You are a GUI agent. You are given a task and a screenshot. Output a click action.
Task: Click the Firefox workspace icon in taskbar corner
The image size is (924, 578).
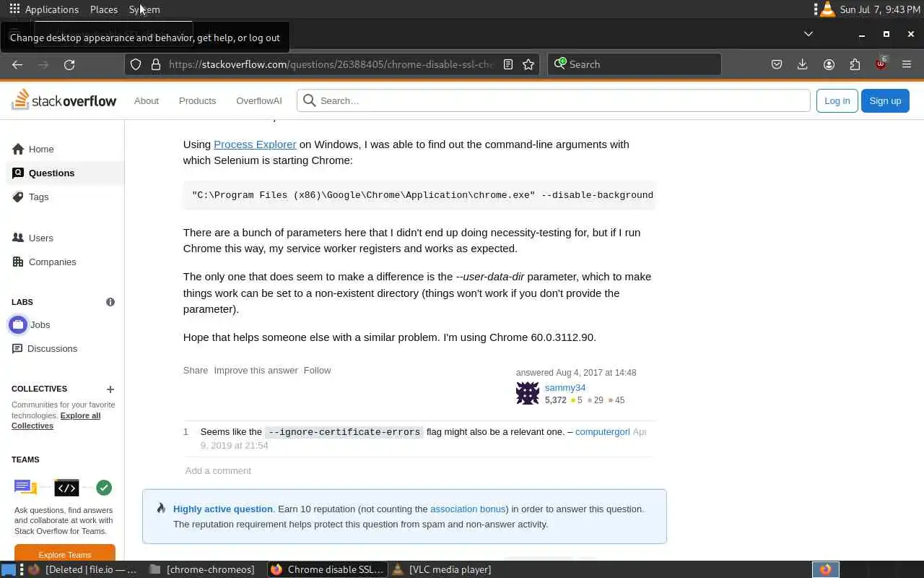point(825,569)
